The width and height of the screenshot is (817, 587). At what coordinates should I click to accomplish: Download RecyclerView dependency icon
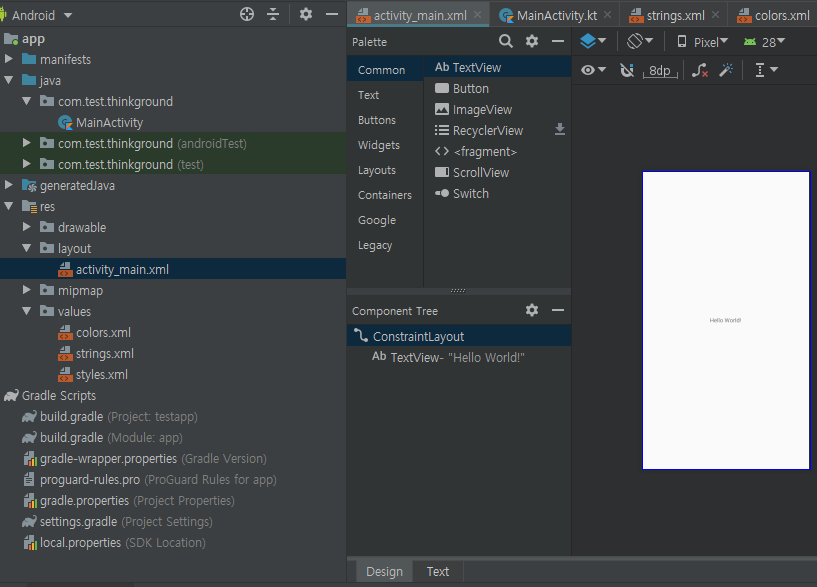coord(560,129)
